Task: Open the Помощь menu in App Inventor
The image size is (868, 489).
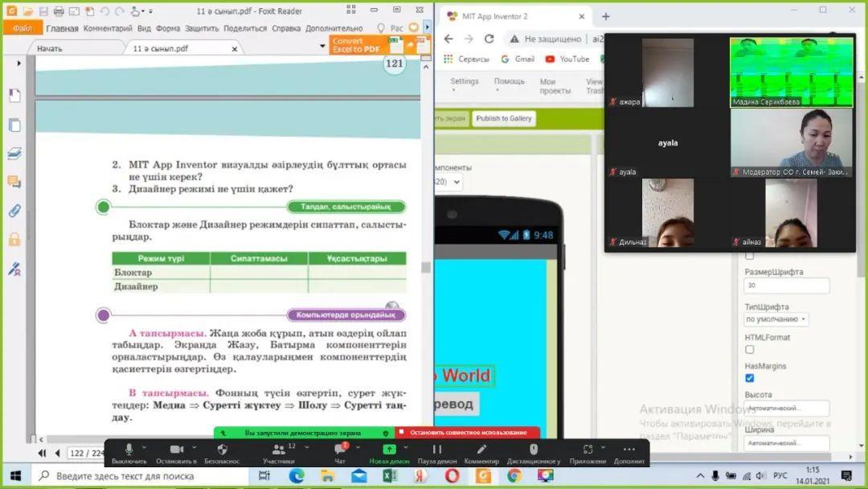Action: tap(510, 81)
